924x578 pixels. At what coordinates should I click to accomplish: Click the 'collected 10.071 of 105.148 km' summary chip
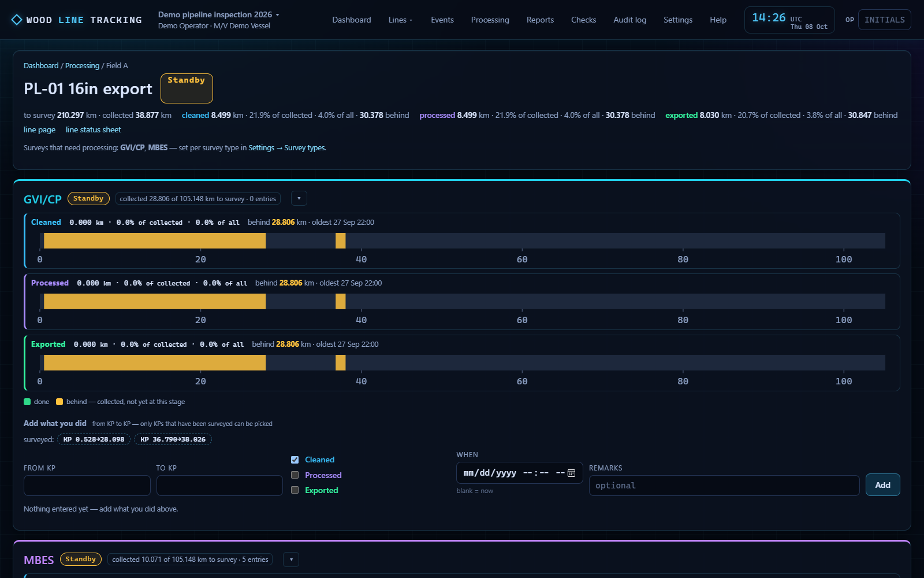pyautogui.click(x=190, y=559)
